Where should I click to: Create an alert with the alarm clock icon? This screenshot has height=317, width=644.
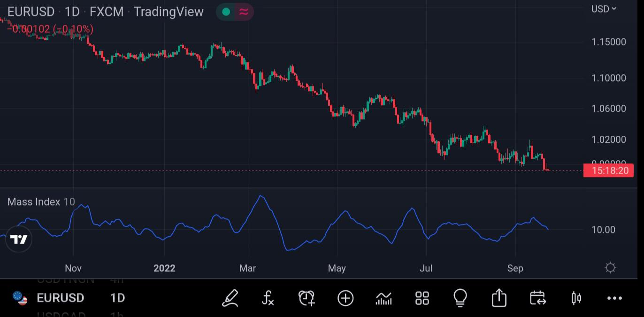pyautogui.click(x=307, y=298)
